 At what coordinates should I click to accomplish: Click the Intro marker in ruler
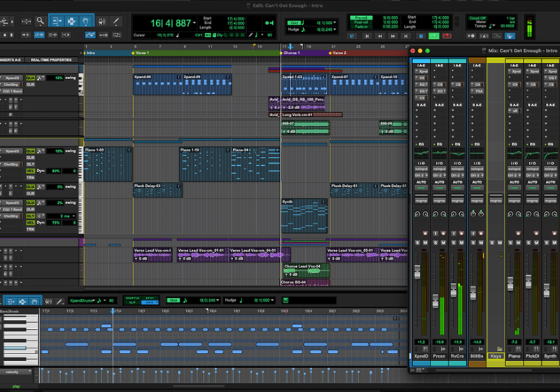pos(90,52)
